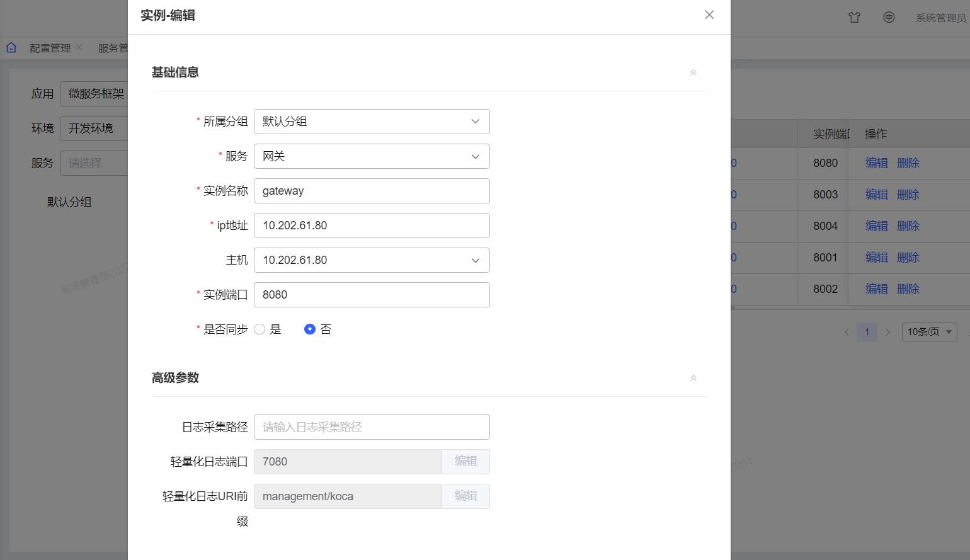
Task: Click the 实例名称 field with gateway
Action: [x=372, y=191]
